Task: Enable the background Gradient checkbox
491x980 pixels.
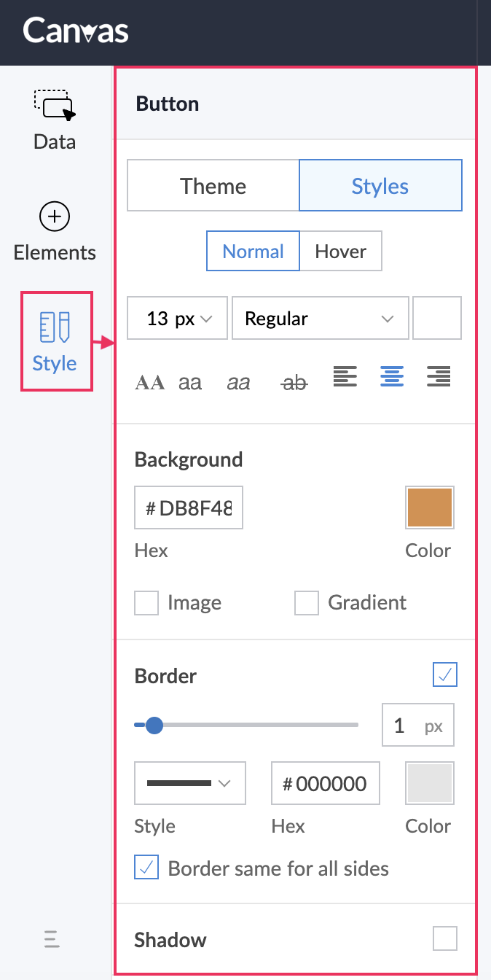Action: point(307,603)
